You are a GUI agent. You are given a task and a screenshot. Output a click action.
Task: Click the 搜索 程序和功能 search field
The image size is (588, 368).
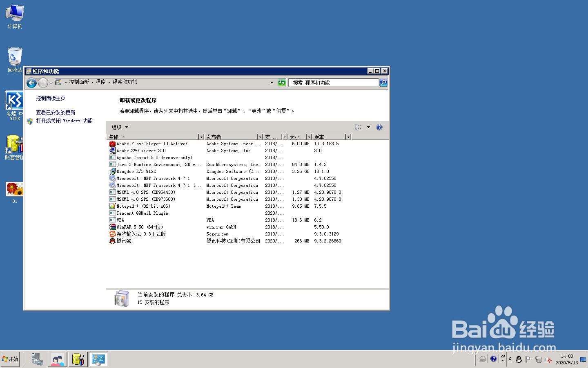coord(334,83)
